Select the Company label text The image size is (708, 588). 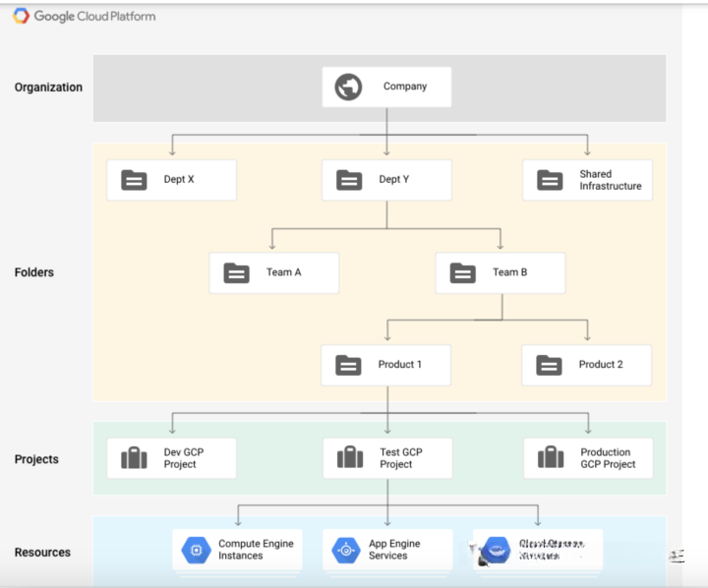pyautogui.click(x=405, y=87)
